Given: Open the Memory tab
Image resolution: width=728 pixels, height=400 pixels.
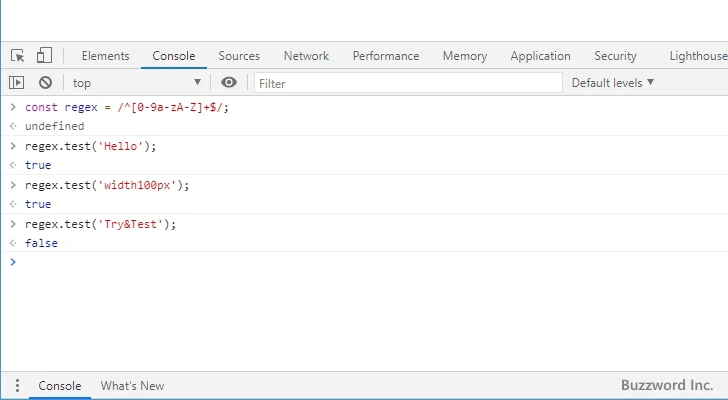Looking at the screenshot, I should [464, 56].
